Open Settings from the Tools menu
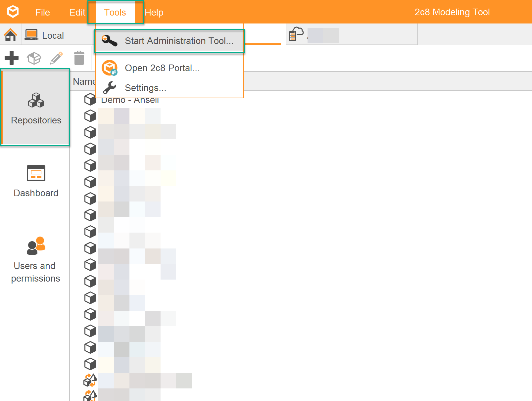 pos(146,88)
